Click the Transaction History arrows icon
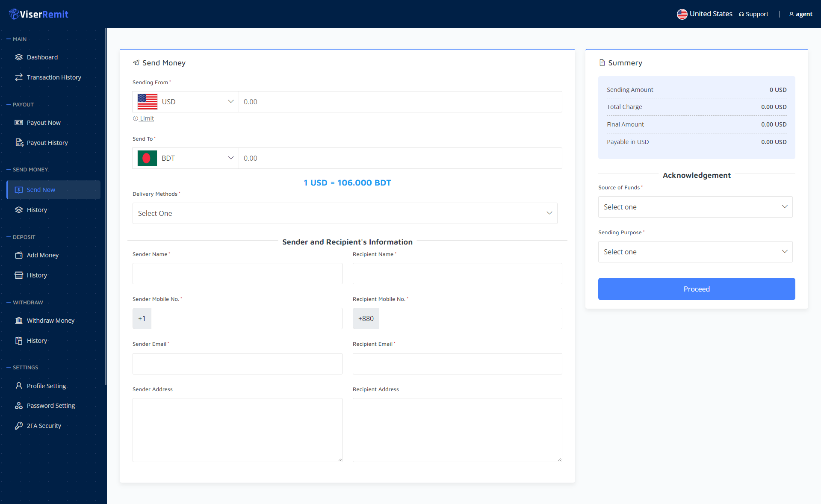Screen dimensions: 821x504 coord(19,77)
